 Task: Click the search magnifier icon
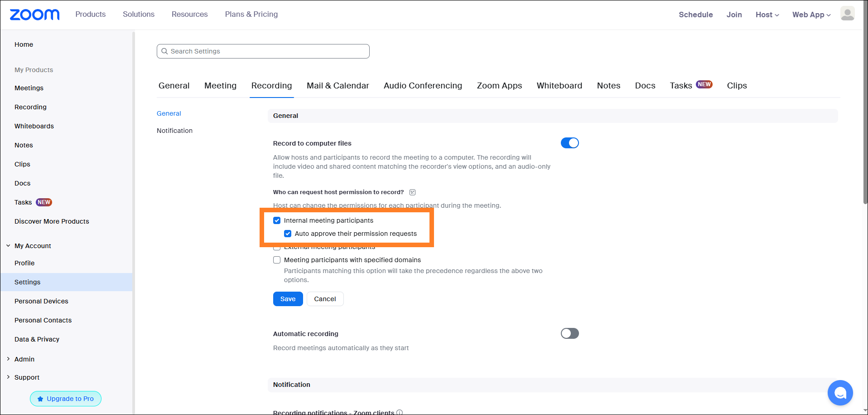(165, 51)
